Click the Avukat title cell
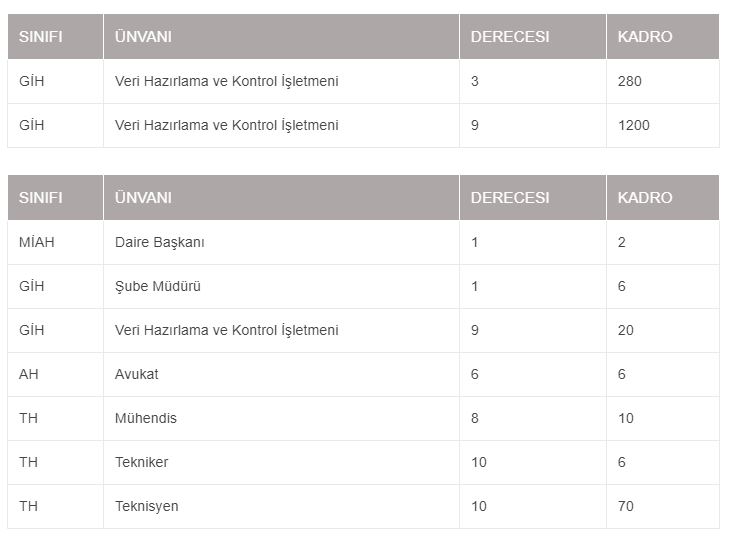 (281, 374)
